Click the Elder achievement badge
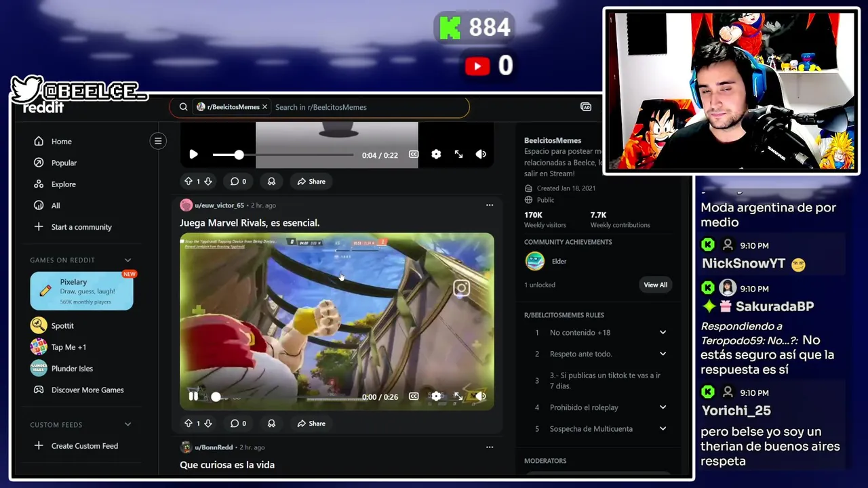This screenshot has width=868, height=488. point(535,261)
